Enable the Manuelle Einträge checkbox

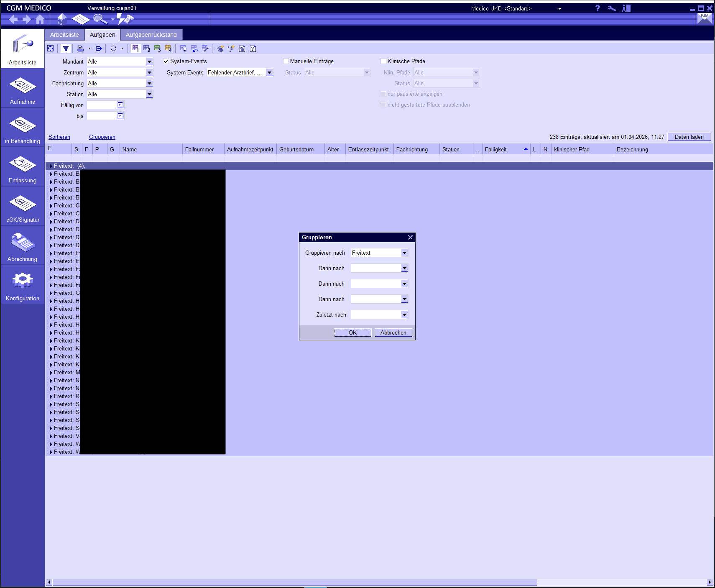(286, 61)
